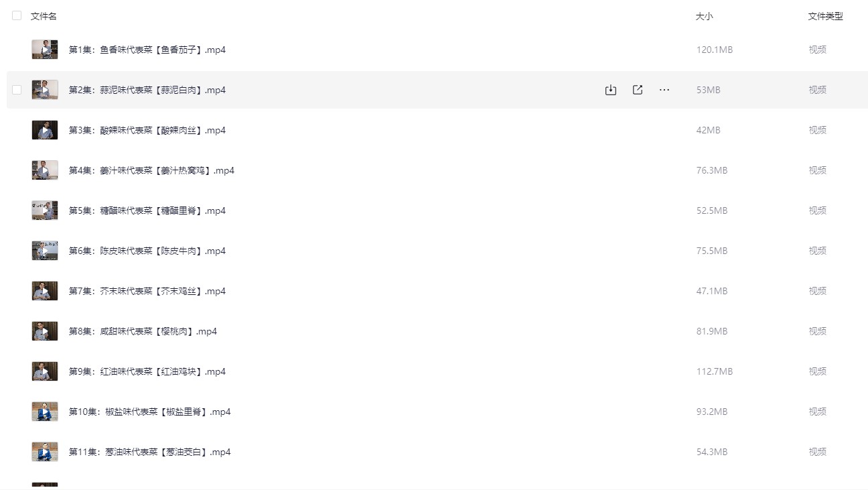The height and width of the screenshot is (490, 868).
Task: Click download icon for 蒜泥白肉 video
Action: tap(610, 90)
